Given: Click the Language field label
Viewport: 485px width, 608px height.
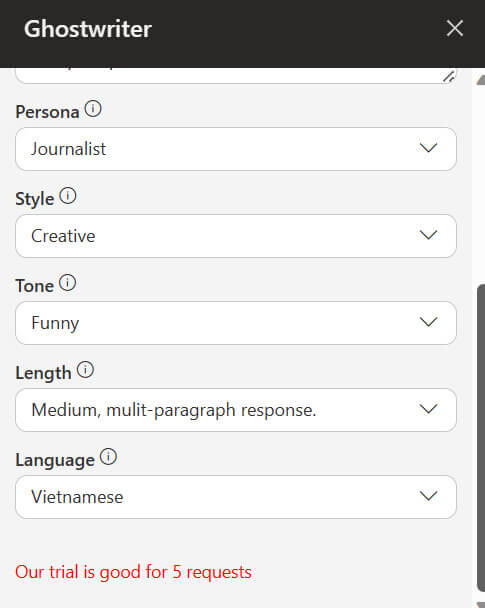Looking at the screenshot, I should [55, 460].
